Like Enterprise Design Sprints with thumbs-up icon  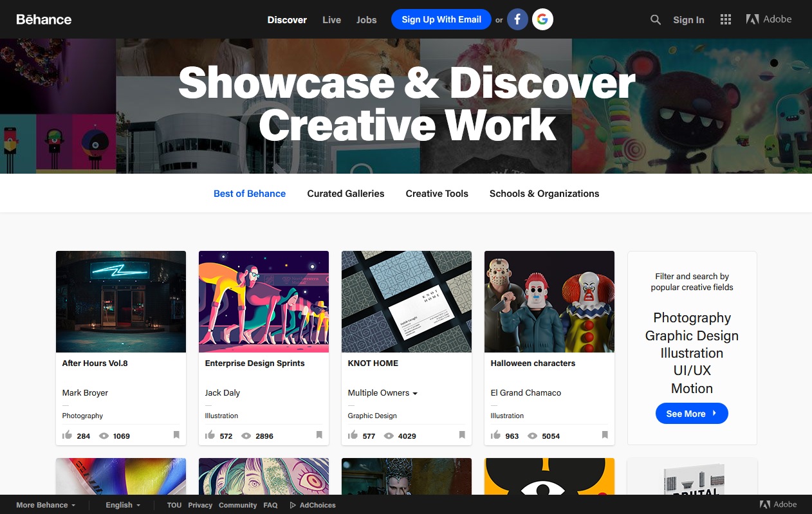(x=210, y=436)
